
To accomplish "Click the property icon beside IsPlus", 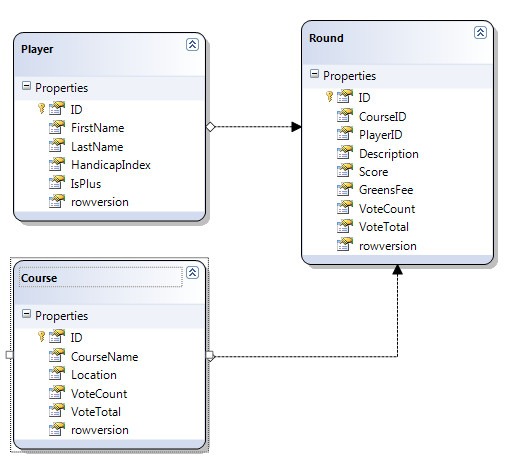I will [x=57, y=183].
